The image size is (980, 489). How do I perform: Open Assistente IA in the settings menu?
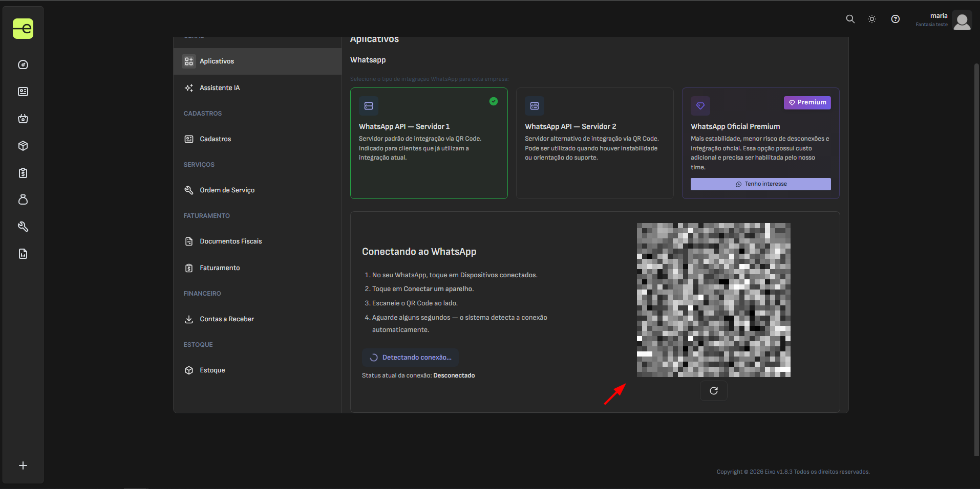258,88
